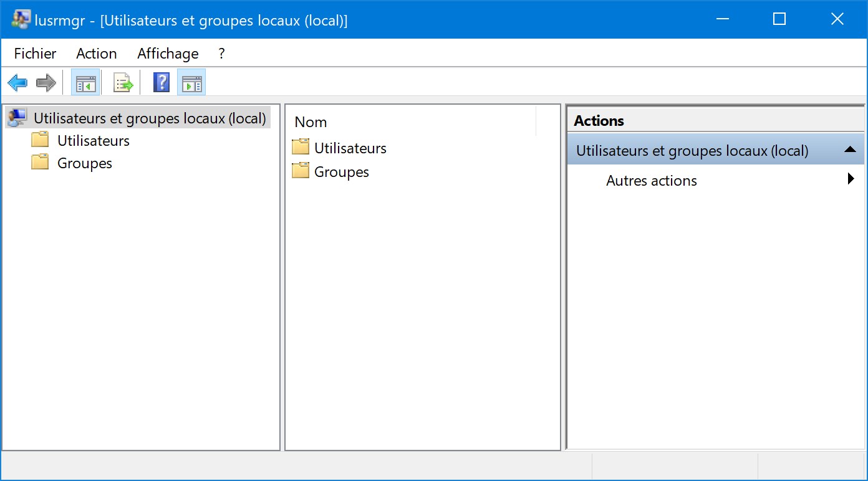Open the ? help menu

[x=221, y=54]
